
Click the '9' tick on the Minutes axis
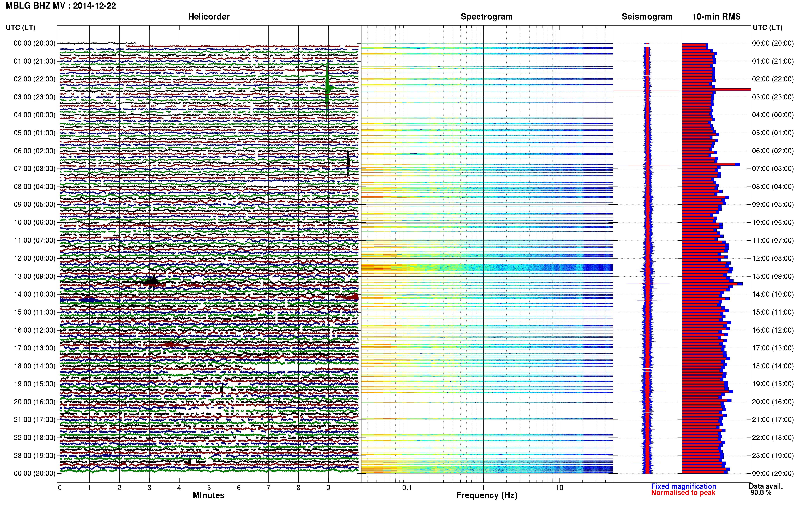click(x=328, y=487)
